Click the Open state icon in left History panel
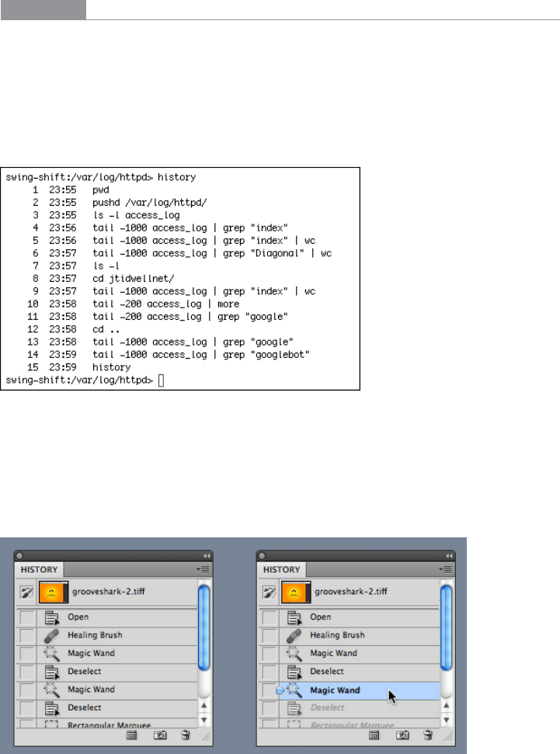Viewport: 560px width, 754px height. point(51,617)
